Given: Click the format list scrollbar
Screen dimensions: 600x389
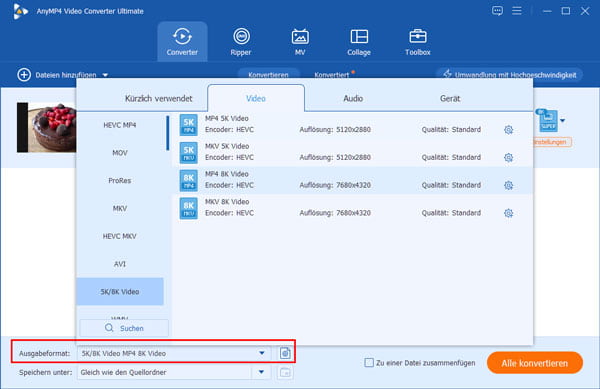Looking at the screenshot, I should tap(168, 133).
